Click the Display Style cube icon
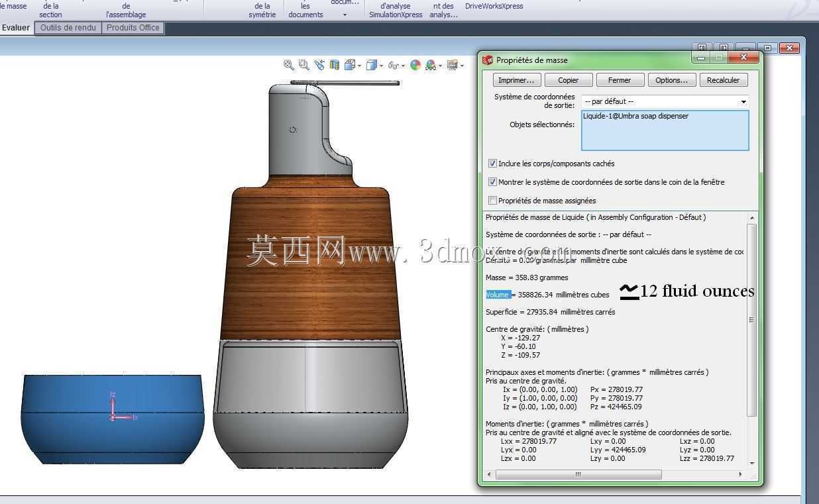The image size is (819, 504). 371,65
